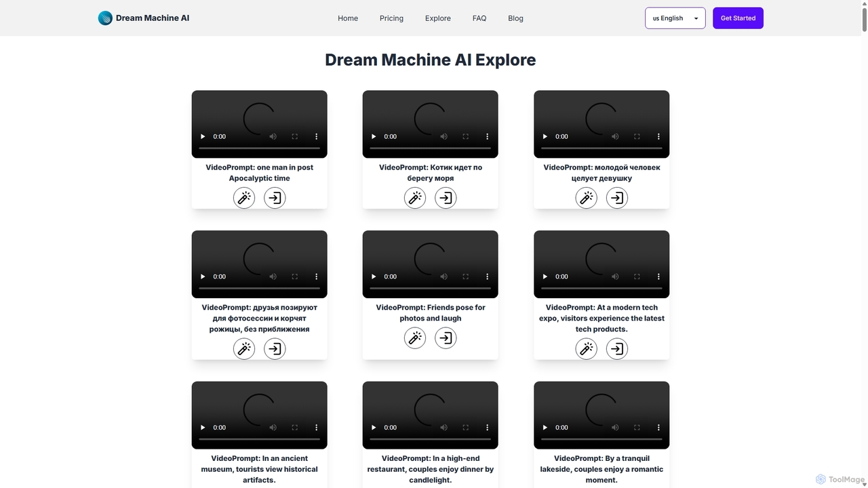Open the Blog nav link

click(515, 18)
